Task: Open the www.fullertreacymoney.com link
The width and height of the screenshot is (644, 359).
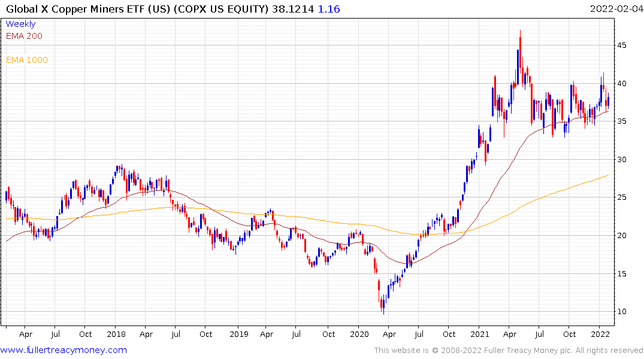Action: tap(64, 350)
